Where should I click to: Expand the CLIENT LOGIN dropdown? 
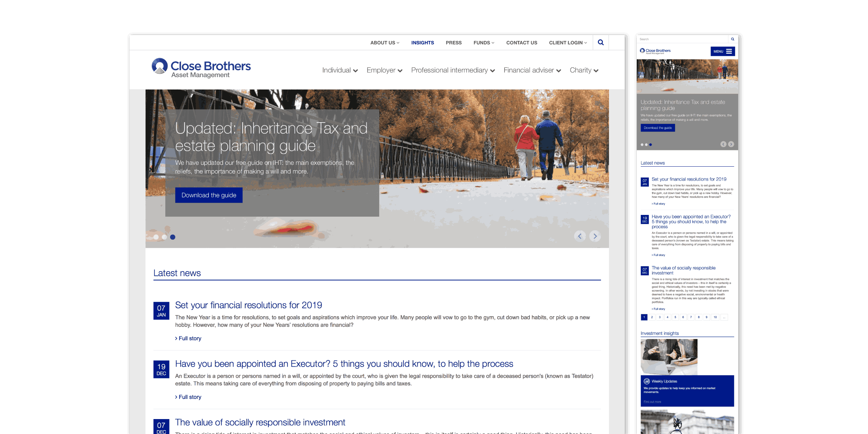click(568, 43)
